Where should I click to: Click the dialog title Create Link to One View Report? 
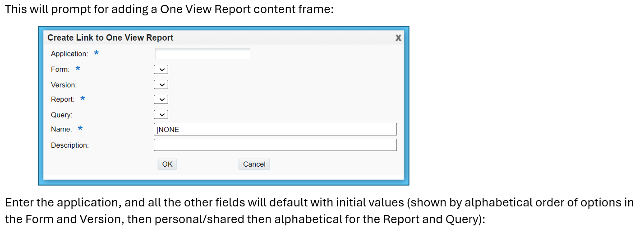(x=110, y=38)
